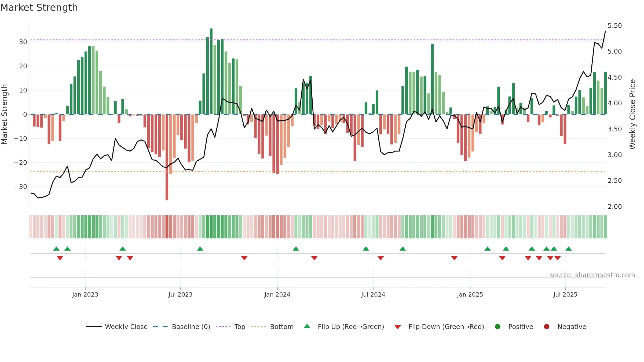The width and height of the screenshot is (644, 362).
Task: Click the 5.50 price axis value
Action: click(x=615, y=26)
